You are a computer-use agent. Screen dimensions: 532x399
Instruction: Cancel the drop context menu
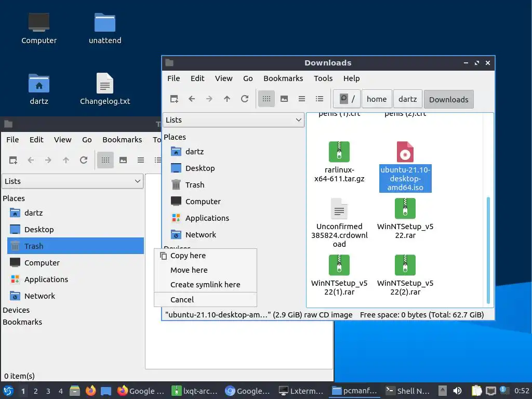tap(205, 300)
